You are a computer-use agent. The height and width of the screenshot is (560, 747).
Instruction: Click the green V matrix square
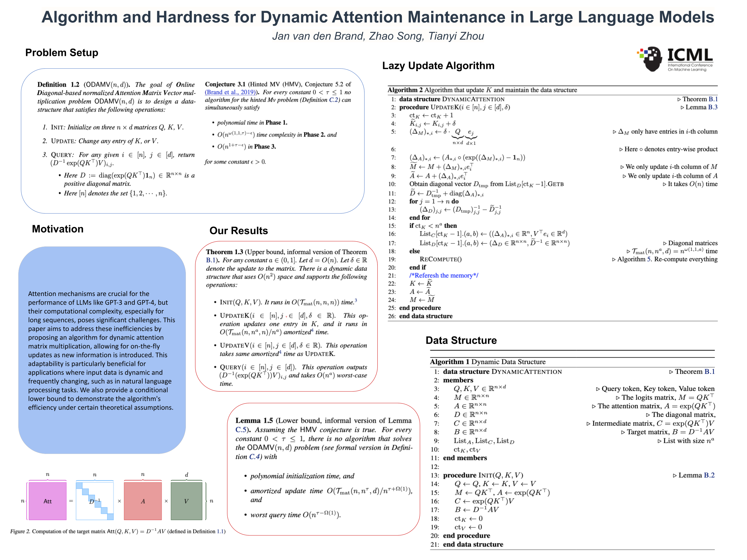pos(186,501)
